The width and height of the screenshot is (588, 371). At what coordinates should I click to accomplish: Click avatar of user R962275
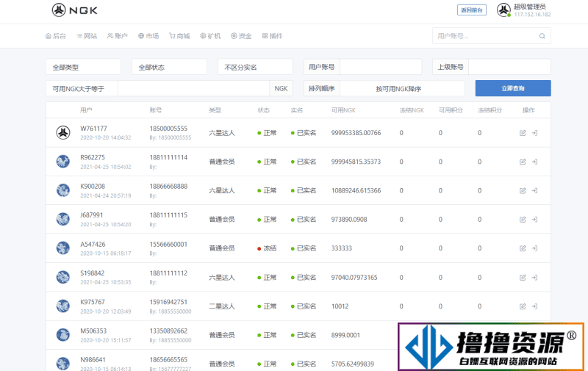click(x=63, y=162)
